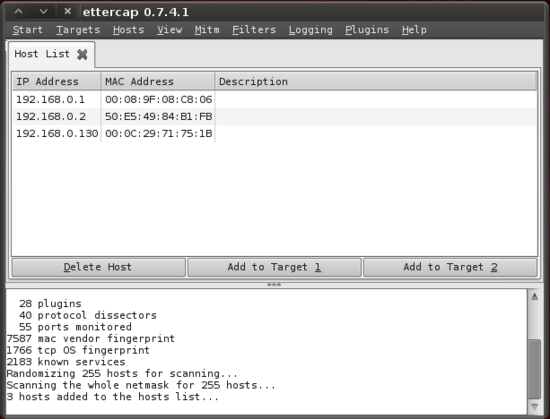Image resolution: width=550 pixels, height=419 pixels.
Task: Click scroll down arrow in log pane
Action: (534, 407)
